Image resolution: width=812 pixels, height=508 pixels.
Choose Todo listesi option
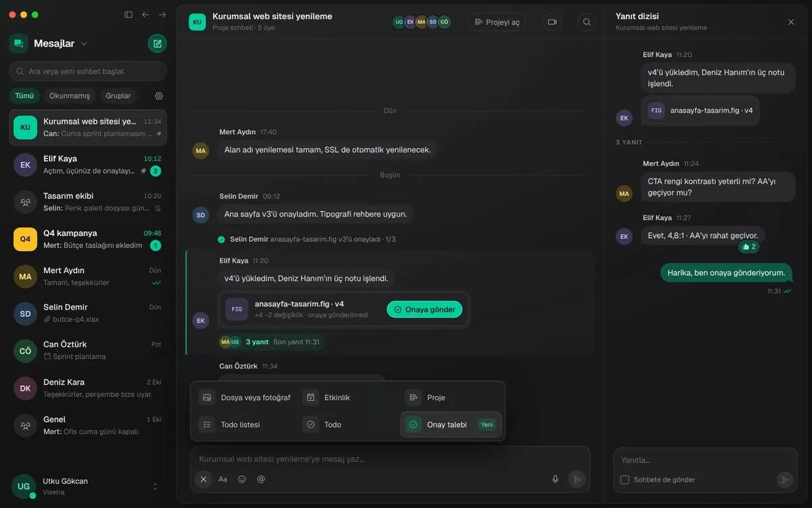pos(246,425)
